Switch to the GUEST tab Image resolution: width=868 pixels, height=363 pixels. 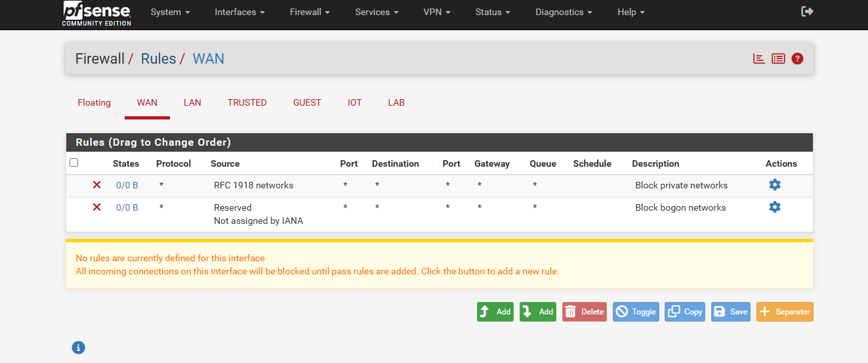[x=307, y=102]
